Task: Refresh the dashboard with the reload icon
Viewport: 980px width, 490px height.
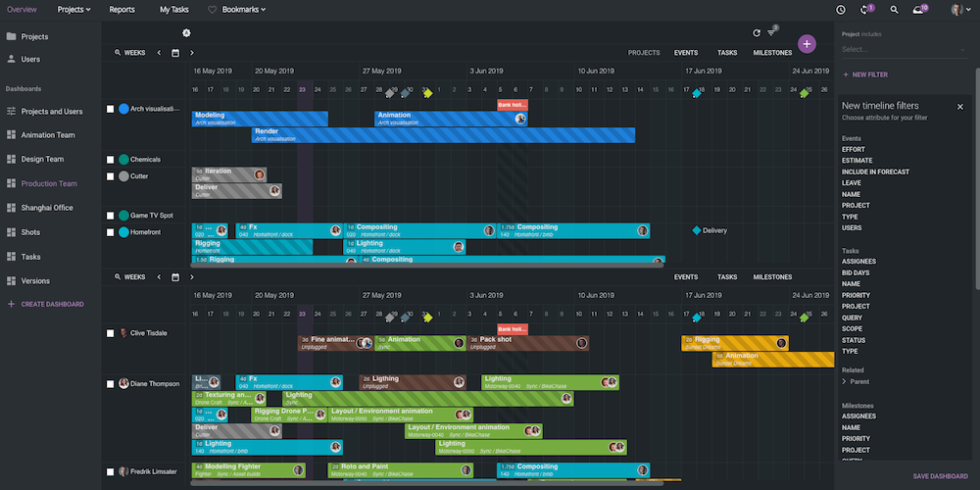Action: (757, 33)
